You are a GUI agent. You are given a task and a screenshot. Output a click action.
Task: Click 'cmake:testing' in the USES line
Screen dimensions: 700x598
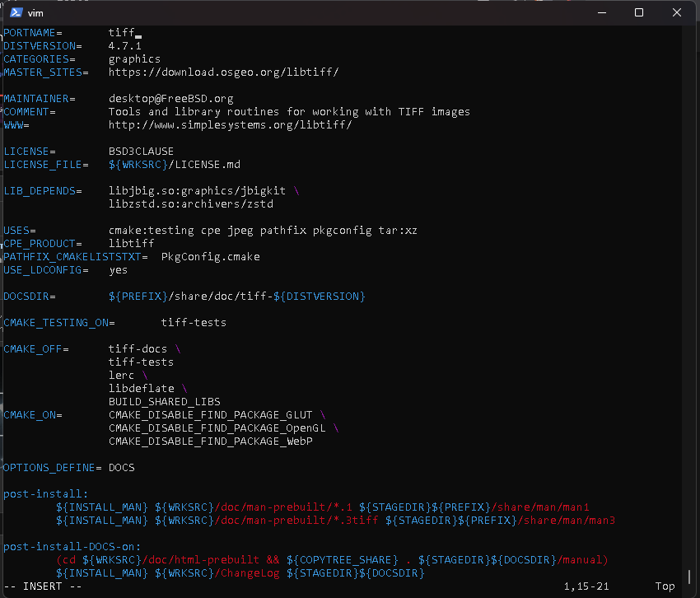tap(152, 231)
